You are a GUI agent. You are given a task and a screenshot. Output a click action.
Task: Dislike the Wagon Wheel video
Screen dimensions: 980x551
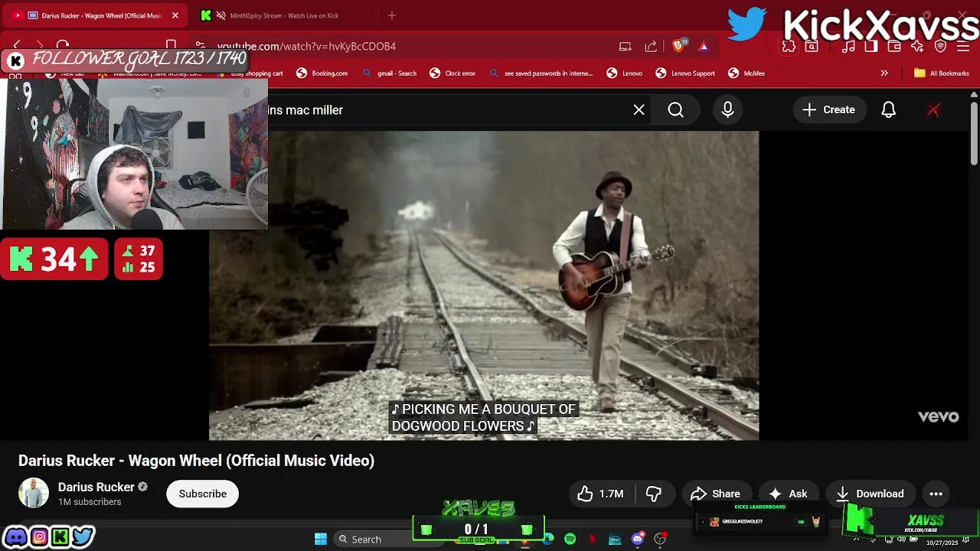(653, 494)
